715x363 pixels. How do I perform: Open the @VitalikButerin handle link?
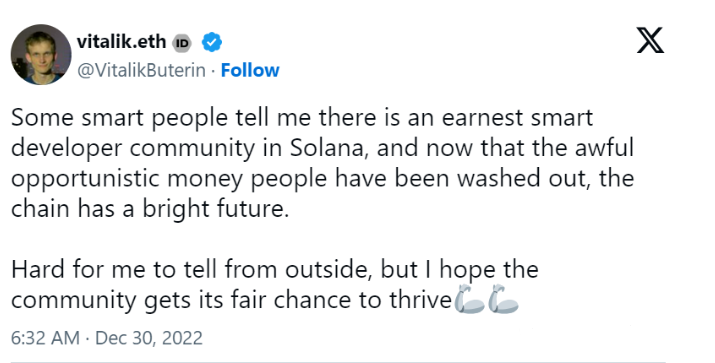pos(141,70)
